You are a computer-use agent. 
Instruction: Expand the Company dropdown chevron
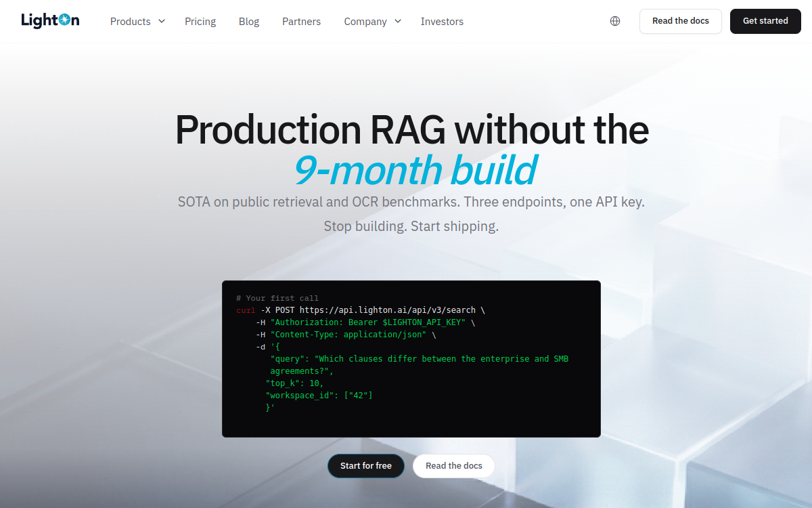398,21
